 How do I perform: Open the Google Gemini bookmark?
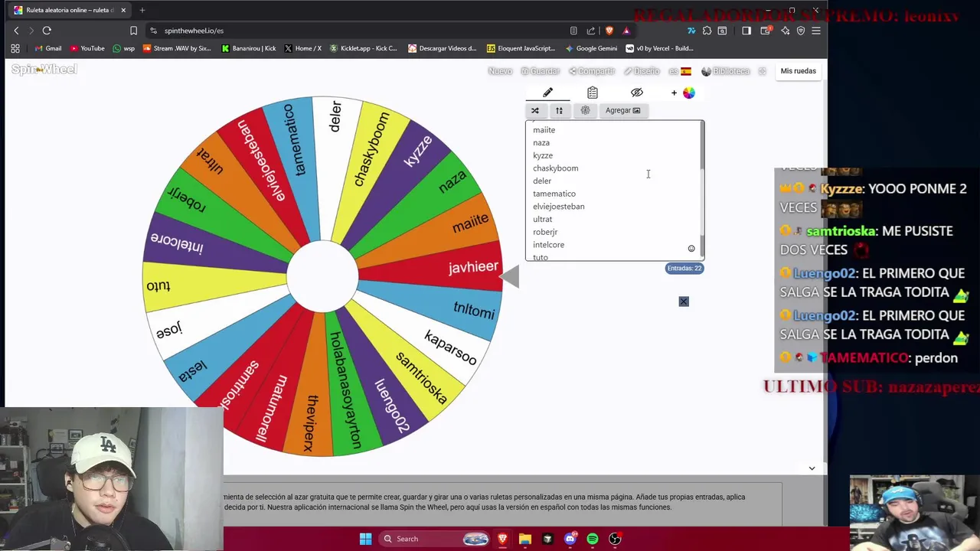tap(591, 48)
